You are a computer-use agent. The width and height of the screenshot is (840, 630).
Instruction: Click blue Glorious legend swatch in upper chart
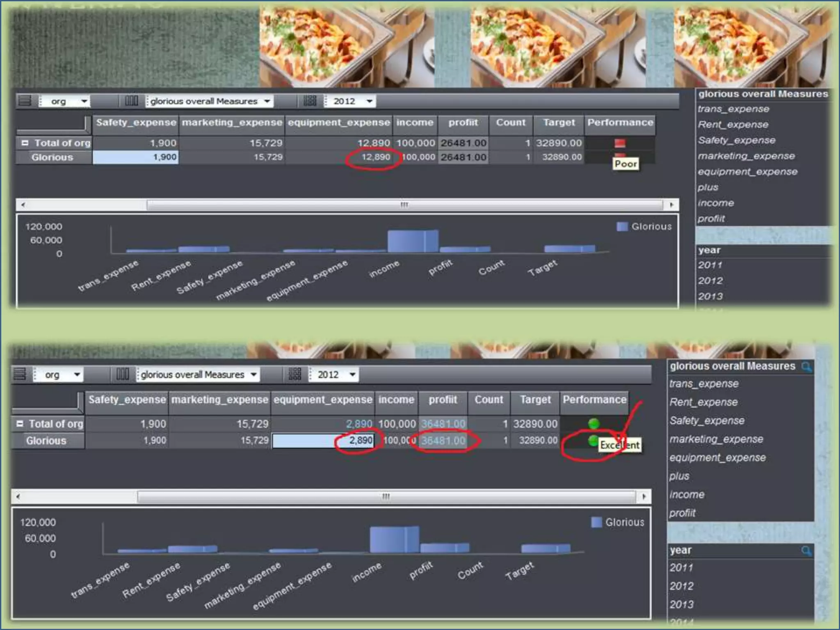622,226
